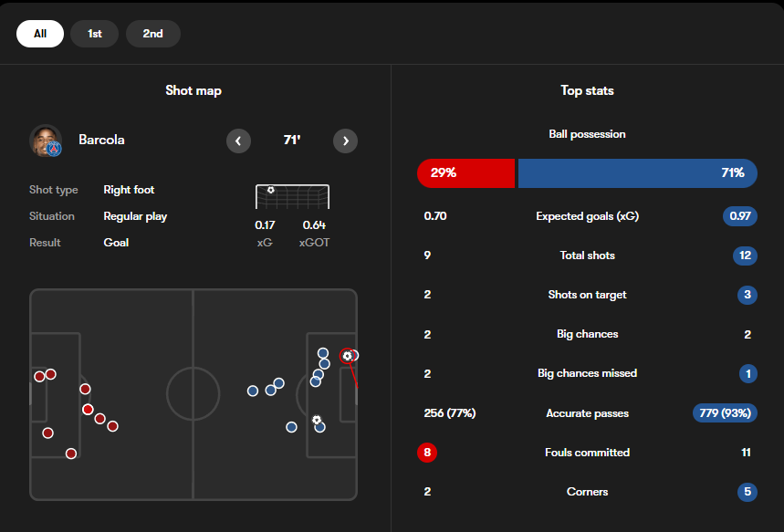Click the Barcola player name
This screenshot has height=532, width=784.
point(101,140)
